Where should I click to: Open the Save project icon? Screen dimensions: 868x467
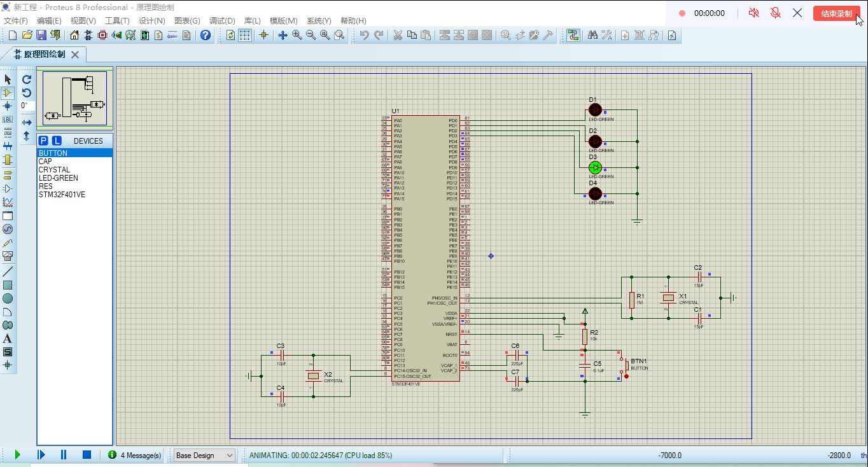(41, 36)
